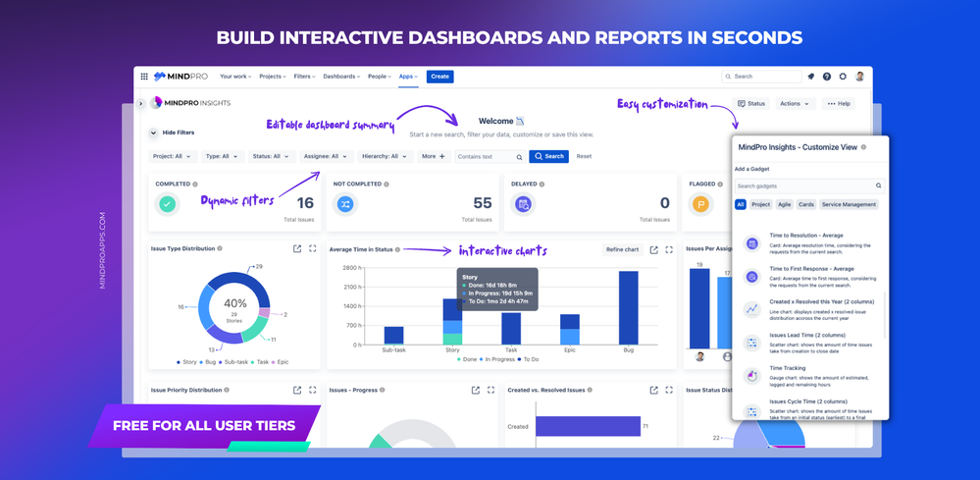Open the help question-mark icon

pos(827,77)
